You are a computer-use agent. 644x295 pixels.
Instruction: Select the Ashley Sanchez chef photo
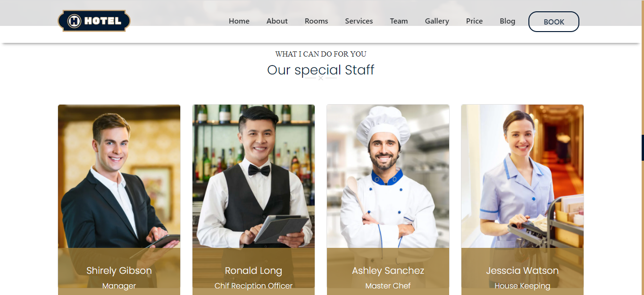(388, 176)
